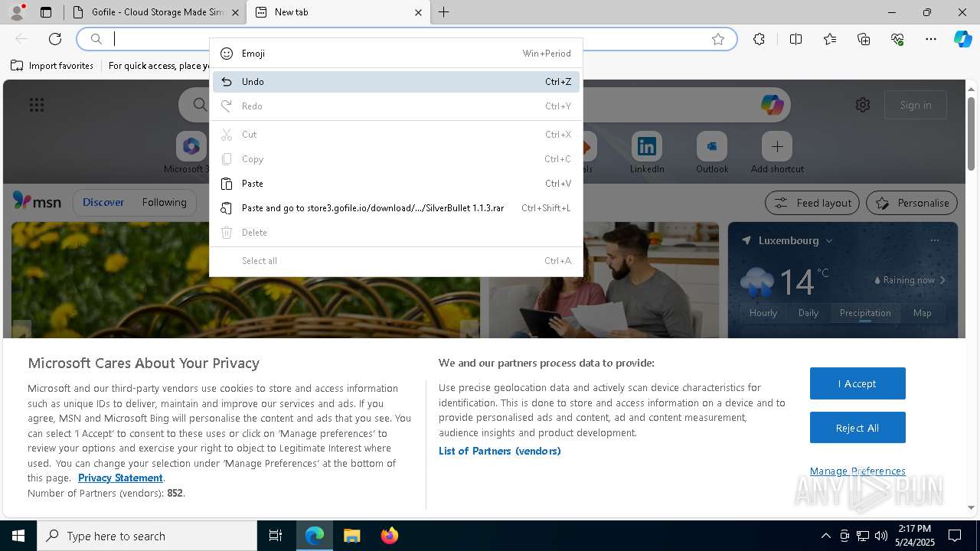Show hidden system tray icons
The image size is (980, 551).
coord(825,536)
